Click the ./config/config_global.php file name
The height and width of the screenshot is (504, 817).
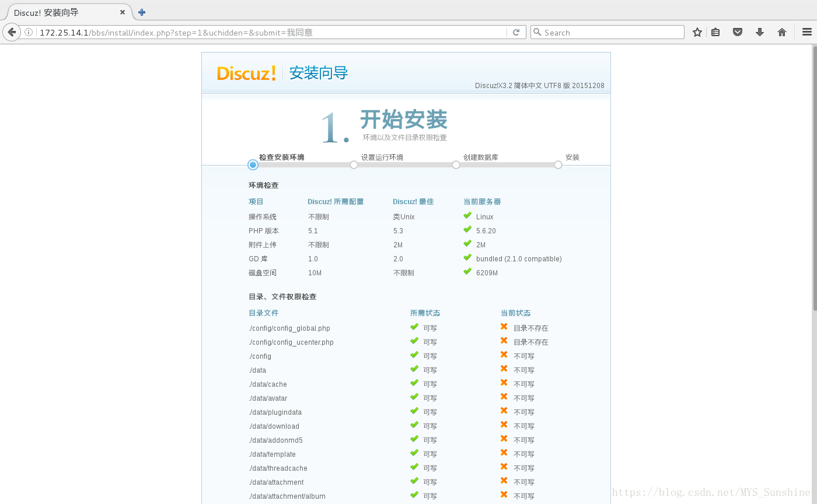tap(289, 328)
